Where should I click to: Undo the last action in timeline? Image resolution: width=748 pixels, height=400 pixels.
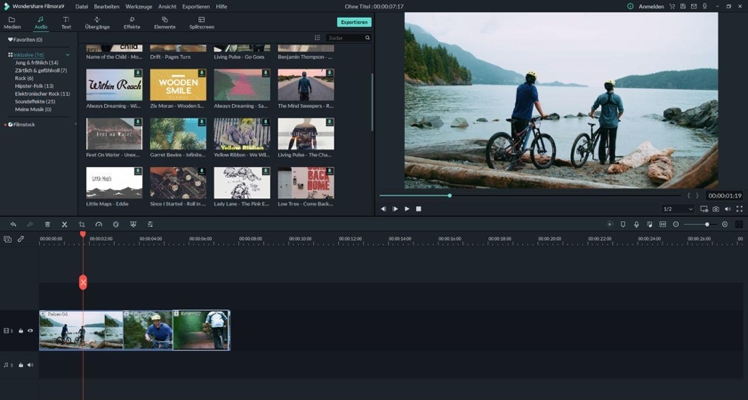tap(11, 224)
